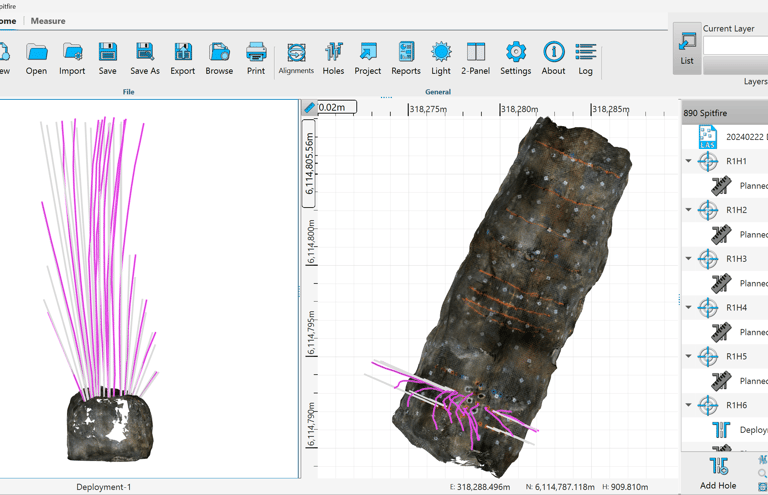The image size is (768, 495).
Task: Select the 890 Spitfire panel header
Action: tap(725, 113)
